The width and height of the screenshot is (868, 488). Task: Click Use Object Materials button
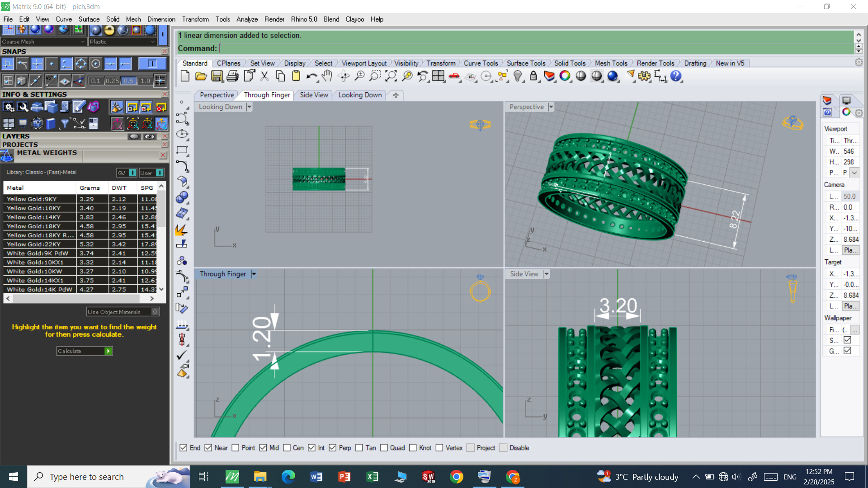[x=123, y=312]
